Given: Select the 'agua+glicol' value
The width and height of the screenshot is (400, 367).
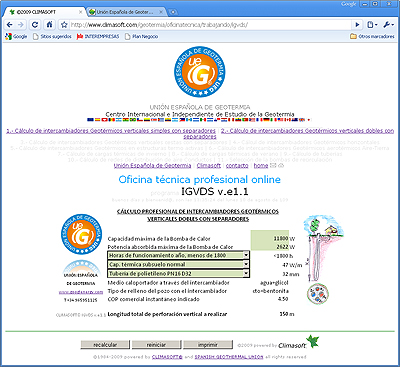Looking at the screenshot, I should pos(274,283).
